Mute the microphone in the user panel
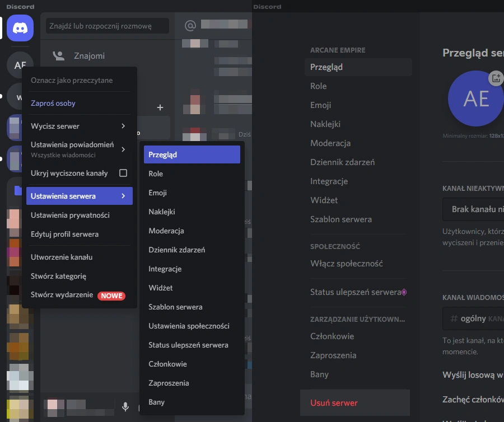This screenshot has height=422, width=504. (125, 406)
